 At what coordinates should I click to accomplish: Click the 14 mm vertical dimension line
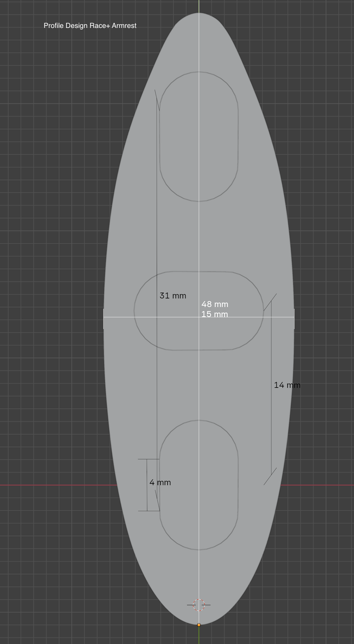(271, 426)
